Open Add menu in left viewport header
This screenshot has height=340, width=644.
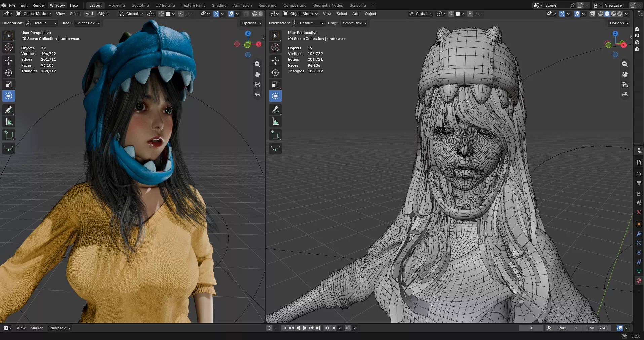point(89,14)
